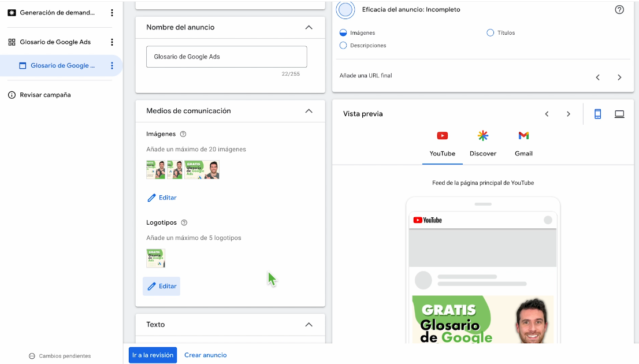Click Añade una URL final suggestion text
Viewport: 639px width, 364px height.
(366, 76)
